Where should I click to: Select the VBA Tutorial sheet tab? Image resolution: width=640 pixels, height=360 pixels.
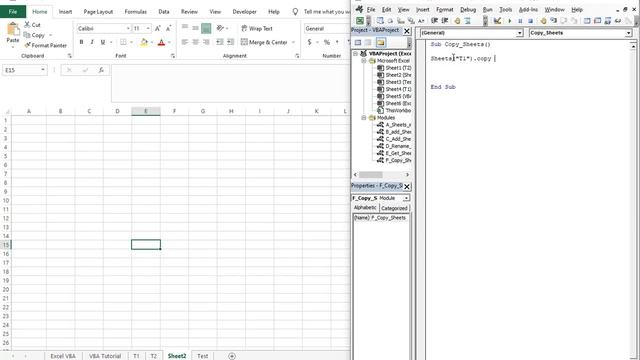click(105, 356)
